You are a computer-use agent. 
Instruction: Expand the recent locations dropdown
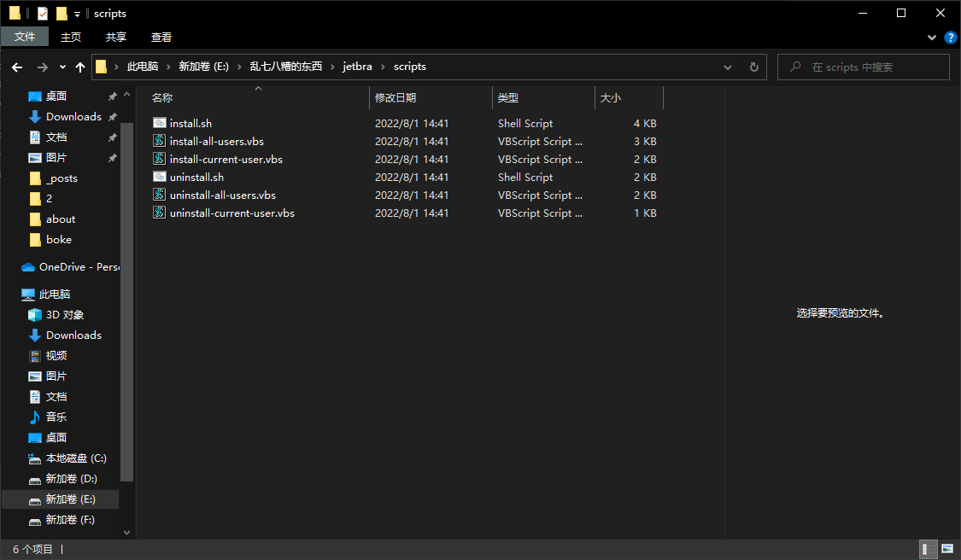[62, 67]
